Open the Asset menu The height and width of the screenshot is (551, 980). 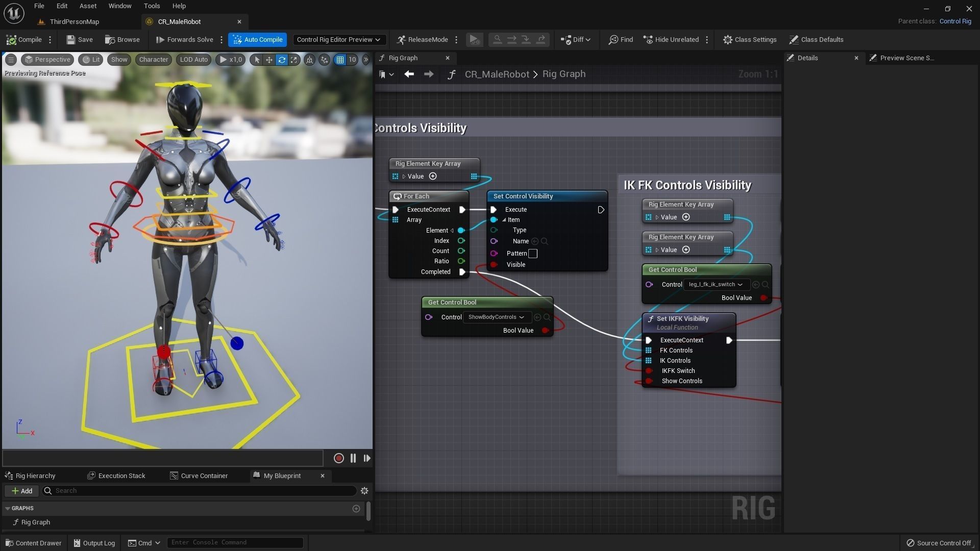click(x=88, y=6)
